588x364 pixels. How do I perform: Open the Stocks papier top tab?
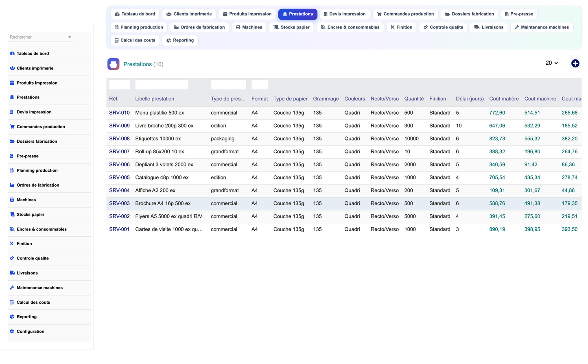[291, 27]
